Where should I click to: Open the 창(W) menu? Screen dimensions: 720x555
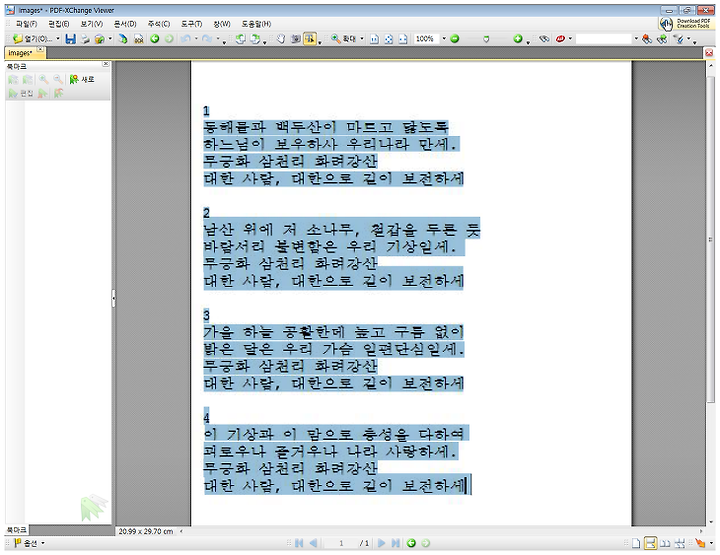(222, 24)
